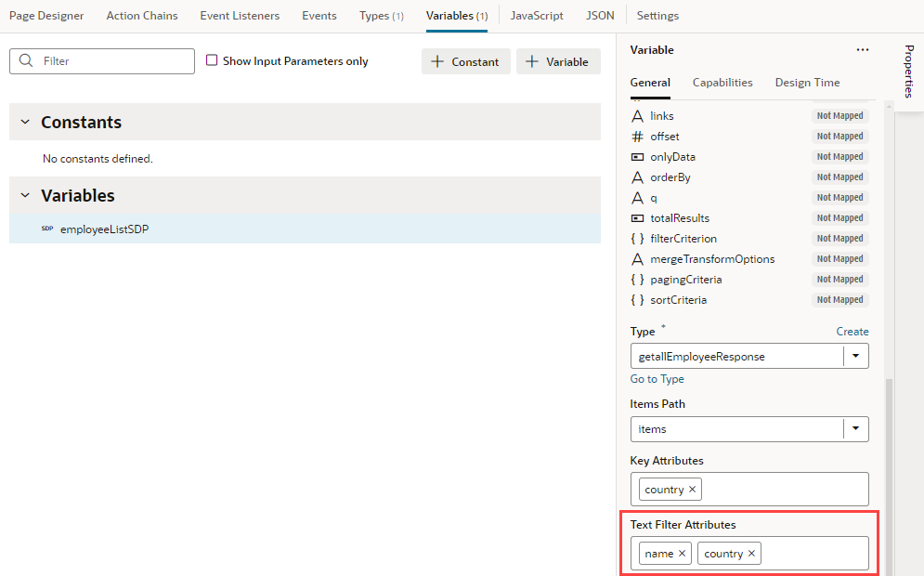Switch to Event Listeners tab

(x=240, y=16)
